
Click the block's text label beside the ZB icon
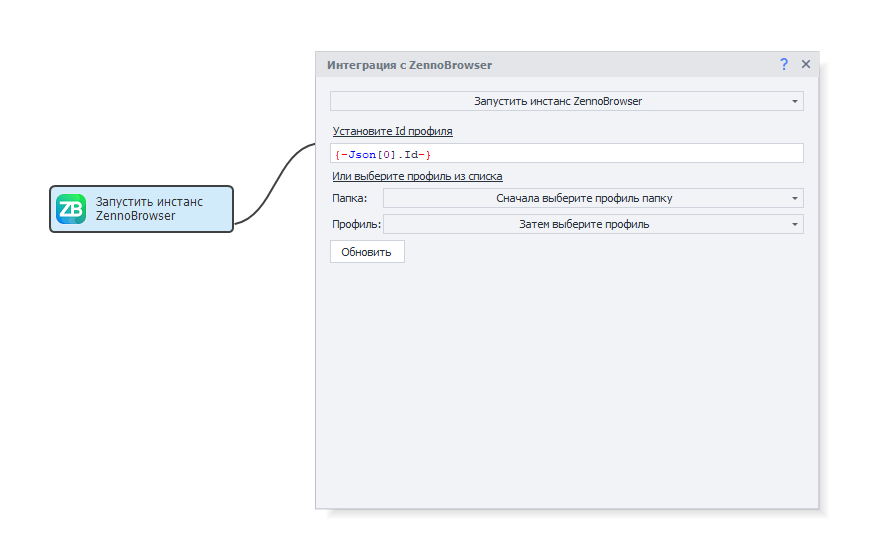[149, 209]
